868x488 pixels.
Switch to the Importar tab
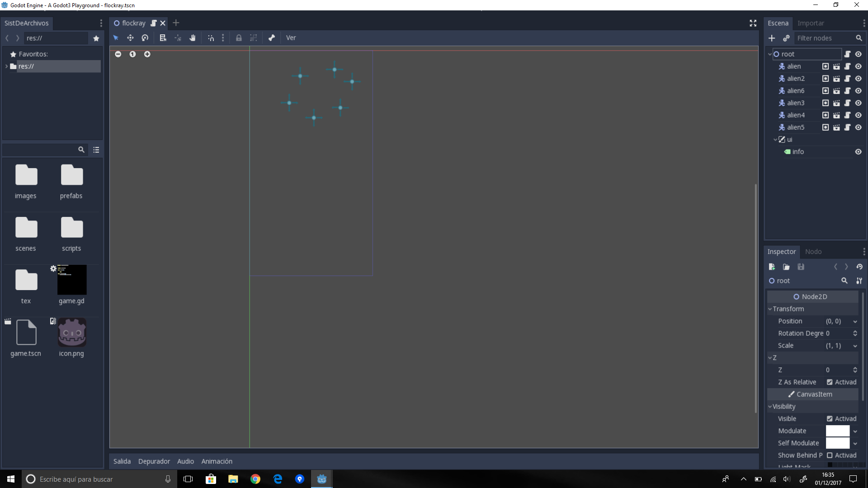pyautogui.click(x=811, y=23)
